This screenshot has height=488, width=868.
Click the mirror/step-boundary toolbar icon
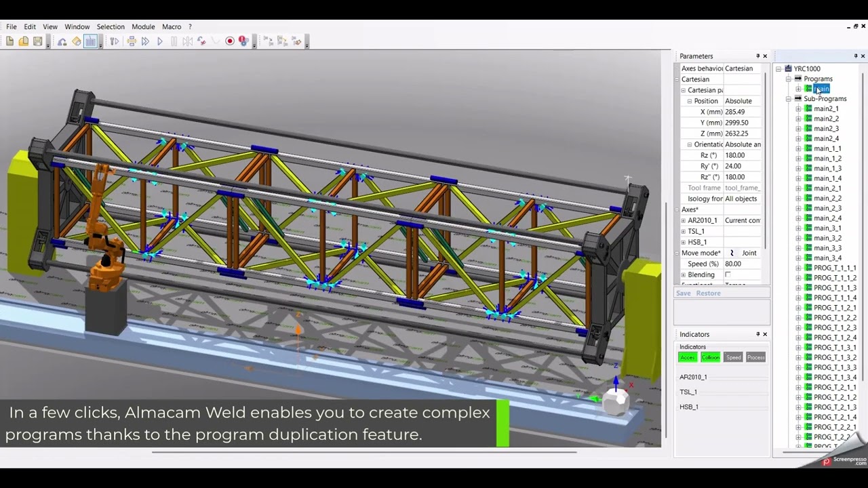tap(188, 41)
